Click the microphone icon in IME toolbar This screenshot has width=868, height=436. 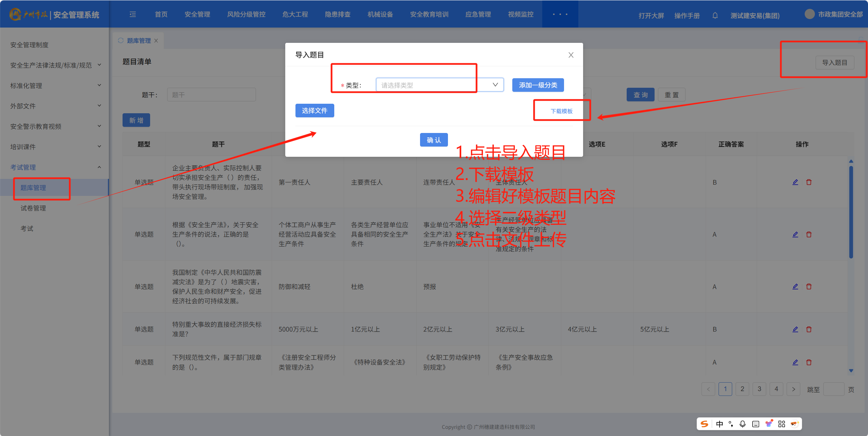pyautogui.click(x=743, y=424)
